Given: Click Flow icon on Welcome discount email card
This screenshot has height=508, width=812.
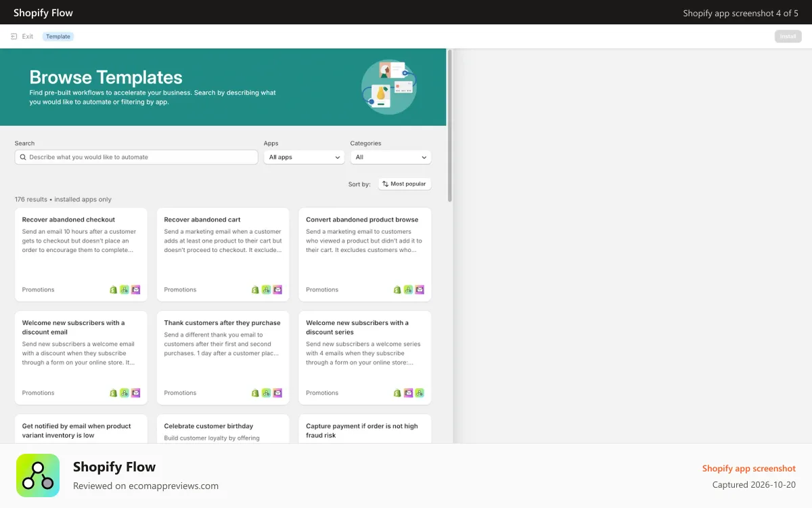Looking at the screenshot, I should [x=125, y=393].
